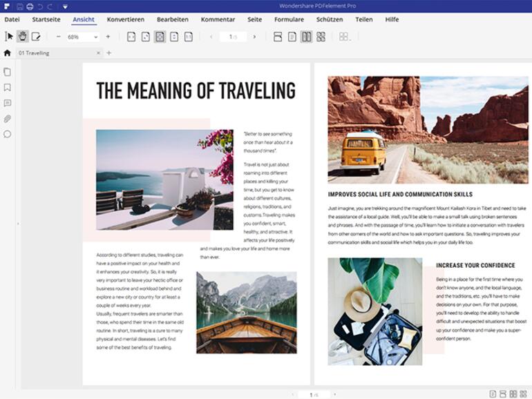Image resolution: width=532 pixels, height=399 pixels.
Task: Open the zoom percentage dropdown
Action: tap(95, 37)
